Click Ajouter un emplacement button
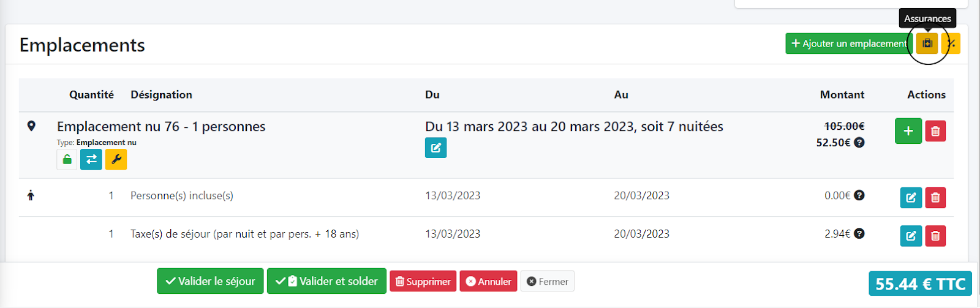Viewport: 980px width, 308px height. coord(849,43)
